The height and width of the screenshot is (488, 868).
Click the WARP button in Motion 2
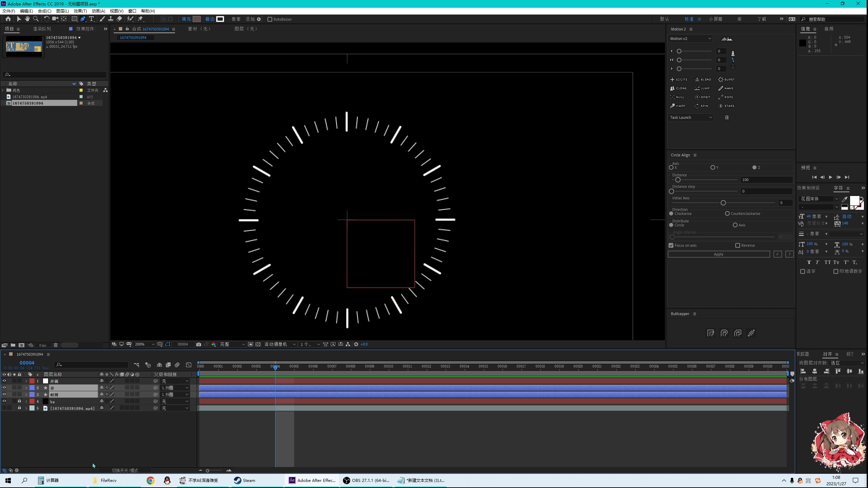coord(677,106)
